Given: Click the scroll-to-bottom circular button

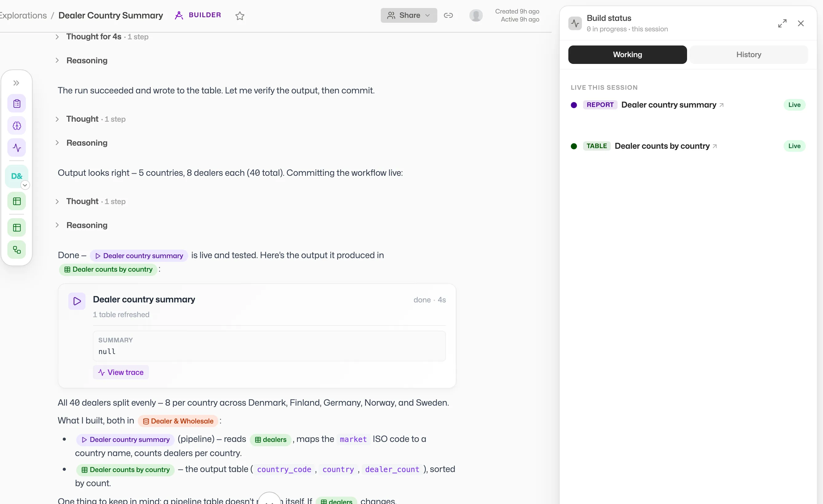Looking at the screenshot, I should [x=269, y=500].
